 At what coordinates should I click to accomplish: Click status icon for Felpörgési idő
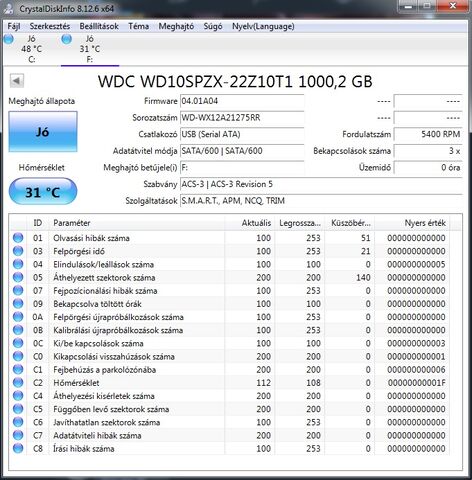(18, 251)
